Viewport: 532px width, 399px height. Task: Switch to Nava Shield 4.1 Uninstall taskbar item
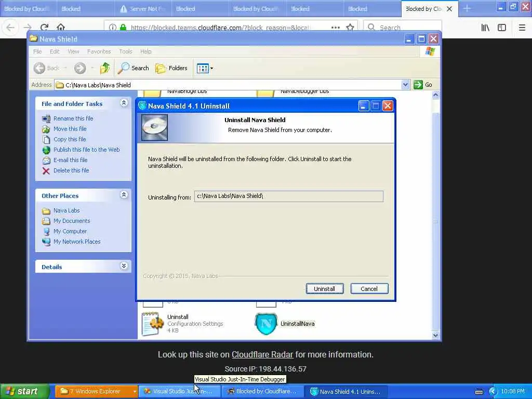(345, 392)
